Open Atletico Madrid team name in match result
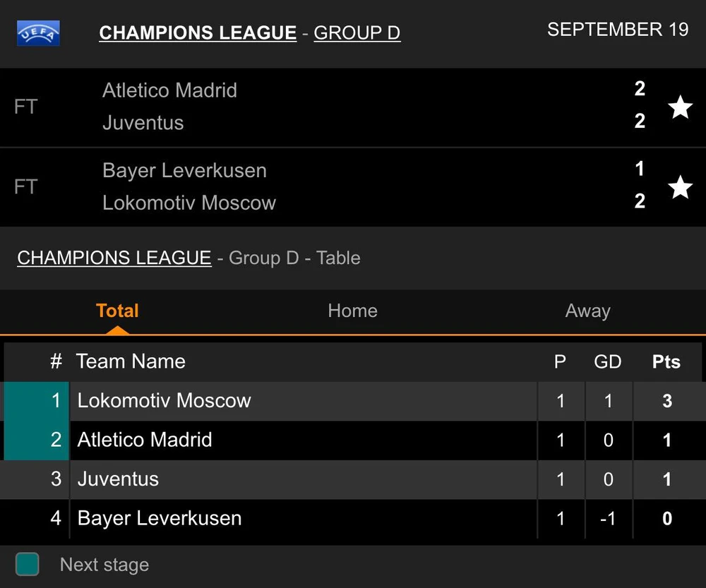Viewport: 706px width, 588px height. 169,90
